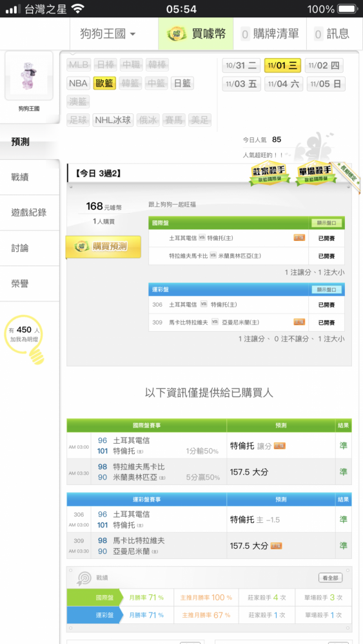The image size is (363, 644).
Task: Expand 顯示盤口 in 國際盤 header
Action: [327, 223]
